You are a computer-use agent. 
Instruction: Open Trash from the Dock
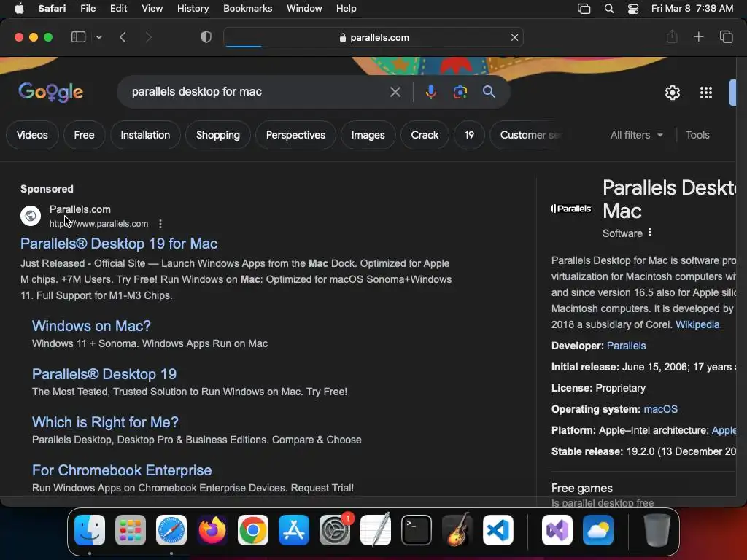tap(657, 530)
